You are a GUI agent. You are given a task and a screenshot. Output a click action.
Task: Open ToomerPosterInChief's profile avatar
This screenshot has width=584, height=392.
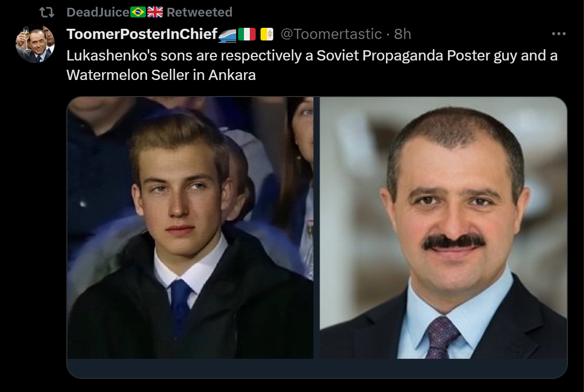[35, 44]
